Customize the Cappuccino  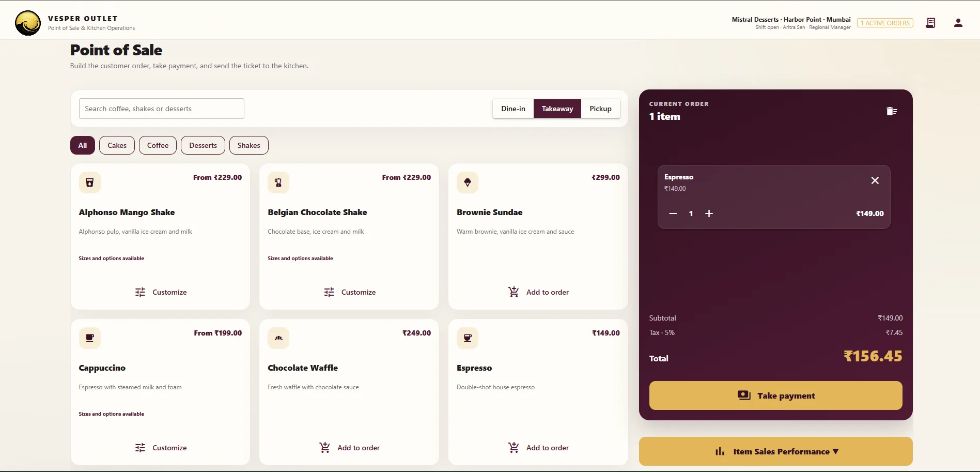160,448
